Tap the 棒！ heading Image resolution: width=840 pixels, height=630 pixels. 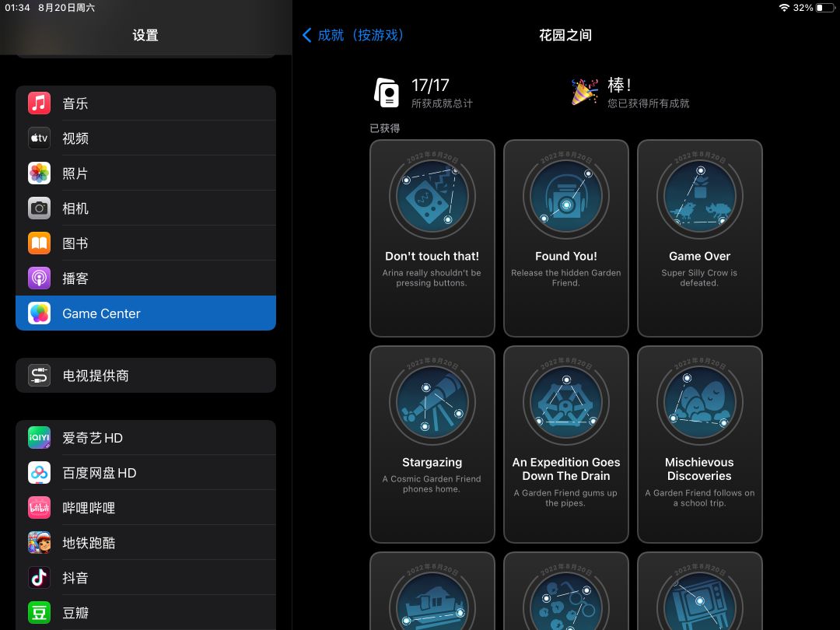[619, 85]
